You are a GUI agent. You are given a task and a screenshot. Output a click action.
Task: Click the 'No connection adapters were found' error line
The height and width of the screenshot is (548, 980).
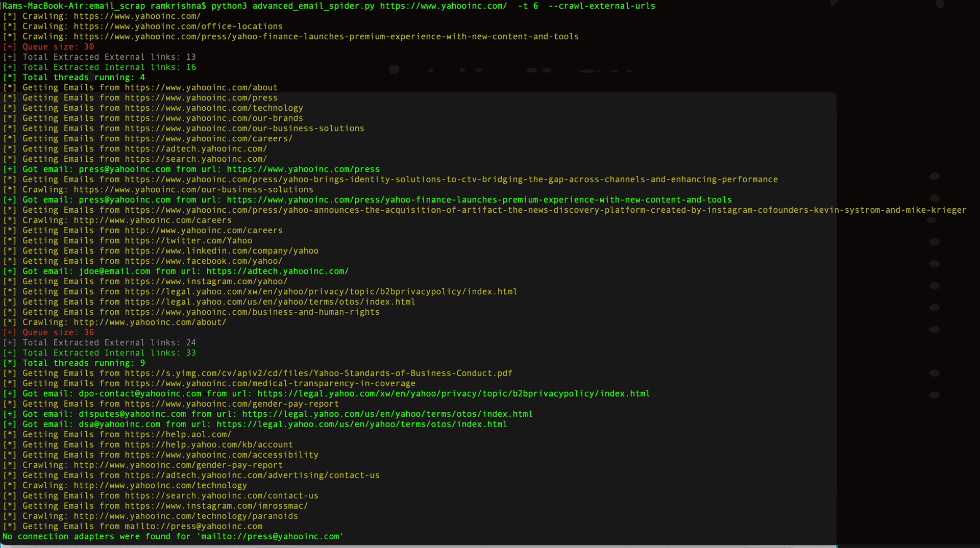tap(173, 537)
